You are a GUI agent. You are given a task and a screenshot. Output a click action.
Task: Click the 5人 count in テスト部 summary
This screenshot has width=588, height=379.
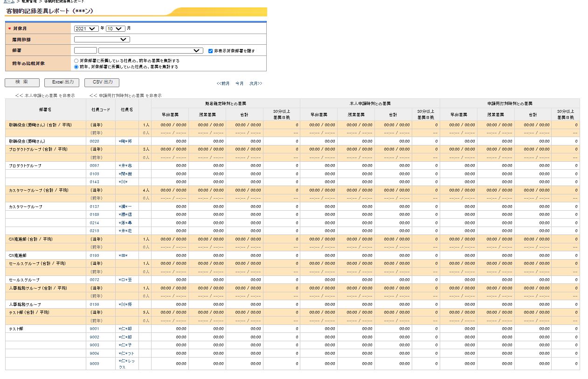pyautogui.click(x=146, y=312)
